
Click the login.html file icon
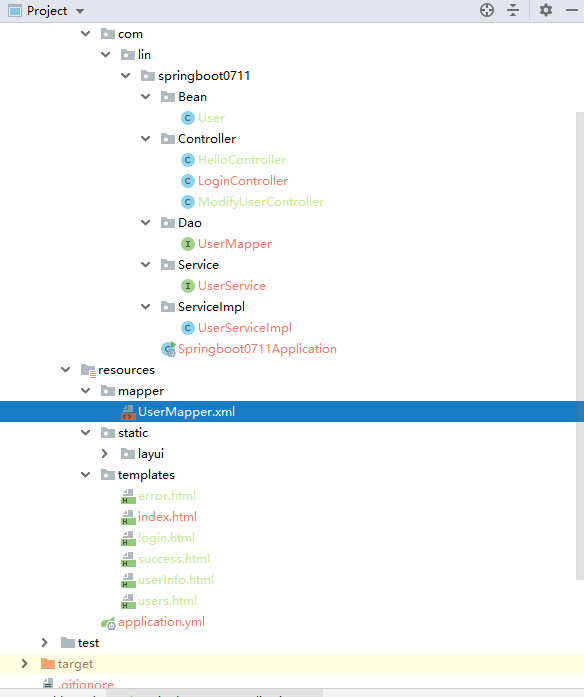(x=128, y=538)
